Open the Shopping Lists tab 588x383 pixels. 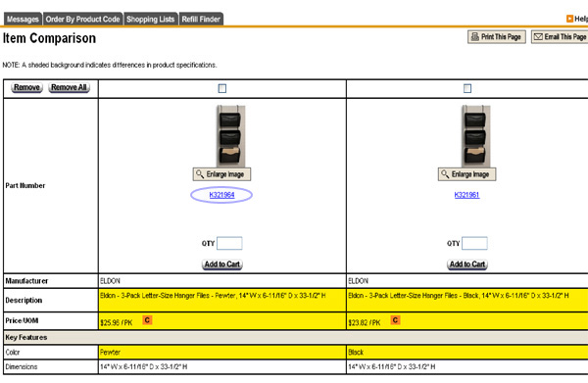tap(150, 20)
